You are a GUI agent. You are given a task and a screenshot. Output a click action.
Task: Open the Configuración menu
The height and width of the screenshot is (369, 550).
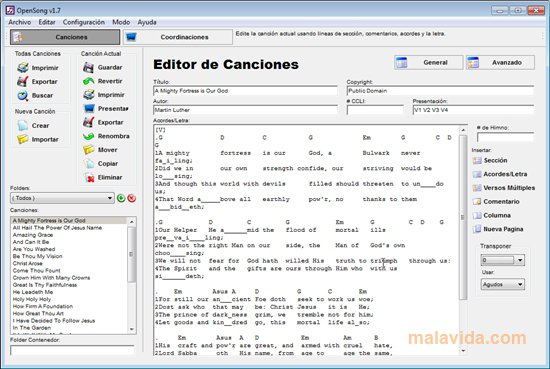point(83,22)
